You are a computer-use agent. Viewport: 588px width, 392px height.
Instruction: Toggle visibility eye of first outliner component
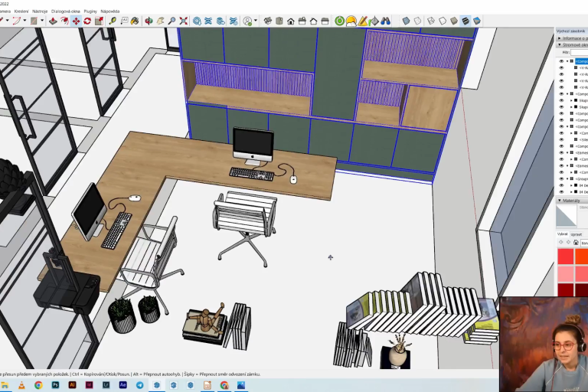561,61
